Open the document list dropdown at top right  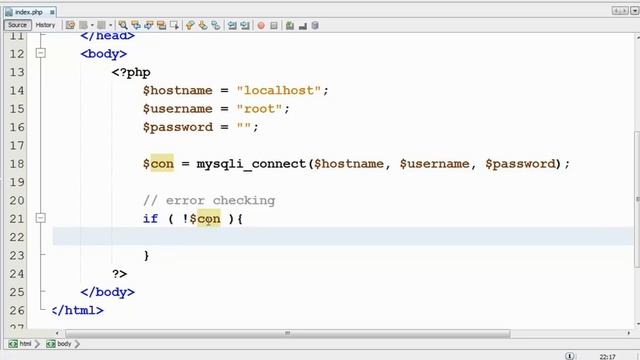coord(635,11)
